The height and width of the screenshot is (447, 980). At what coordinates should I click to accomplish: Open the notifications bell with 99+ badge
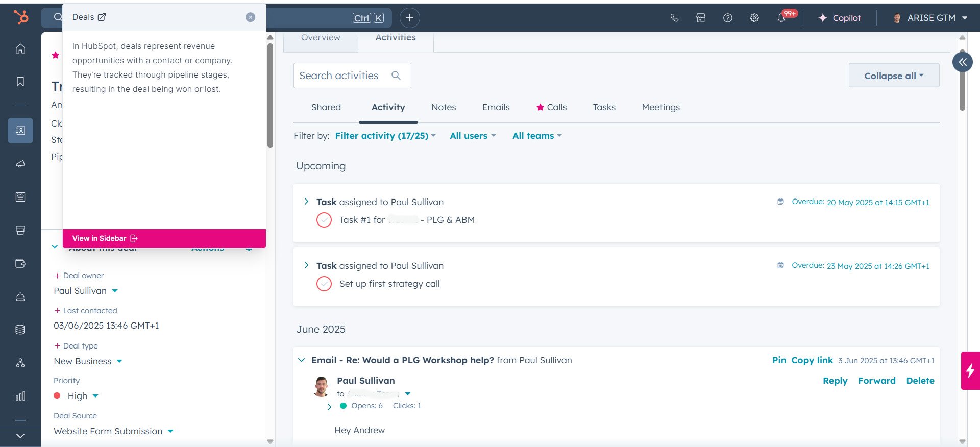781,18
